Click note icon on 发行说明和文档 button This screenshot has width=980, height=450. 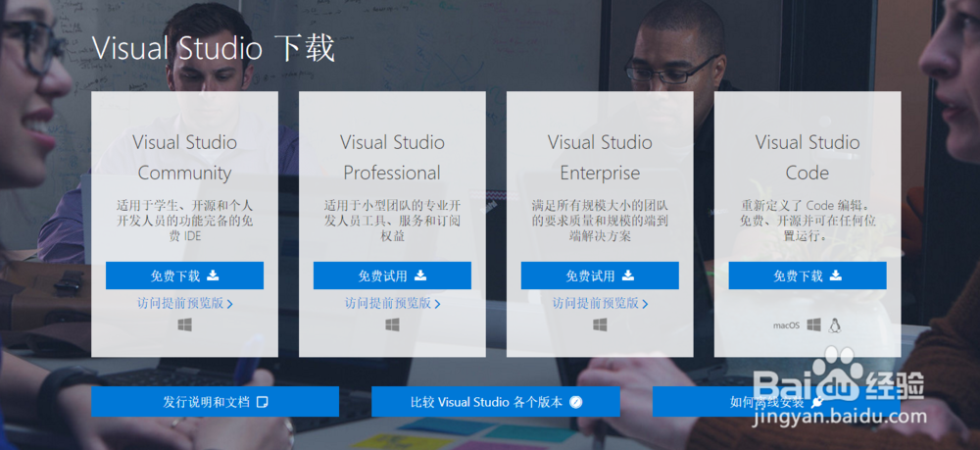pos(263,401)
